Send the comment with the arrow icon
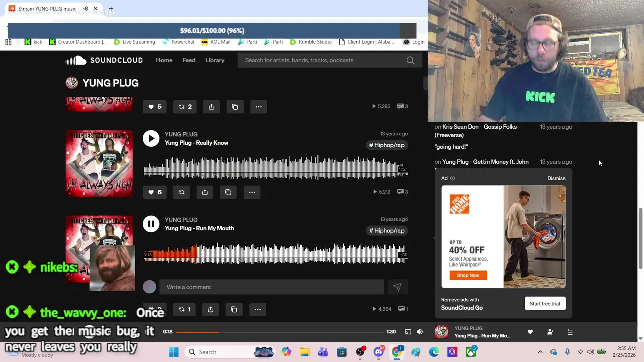644x362 pixels. click(397, 287)
